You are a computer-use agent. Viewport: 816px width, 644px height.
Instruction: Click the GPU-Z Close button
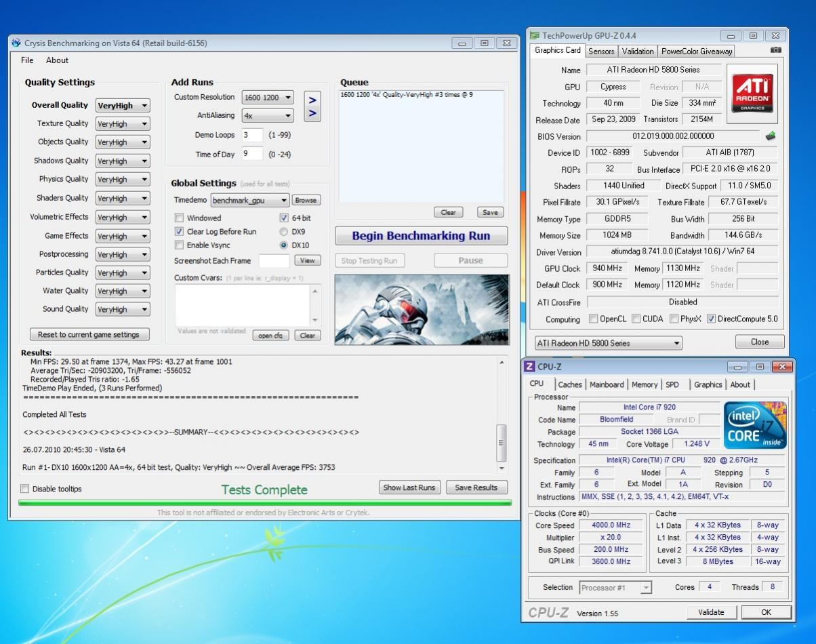[x=760, y=342]
